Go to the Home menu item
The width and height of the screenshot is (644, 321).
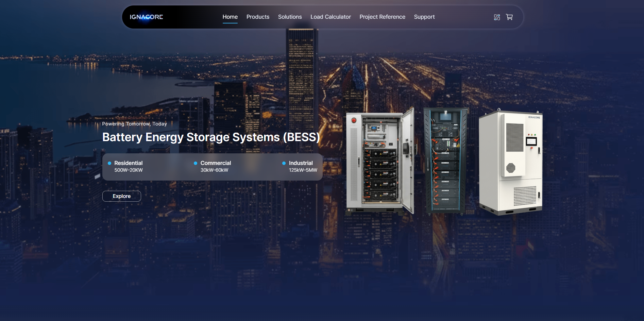coord(230,17)
